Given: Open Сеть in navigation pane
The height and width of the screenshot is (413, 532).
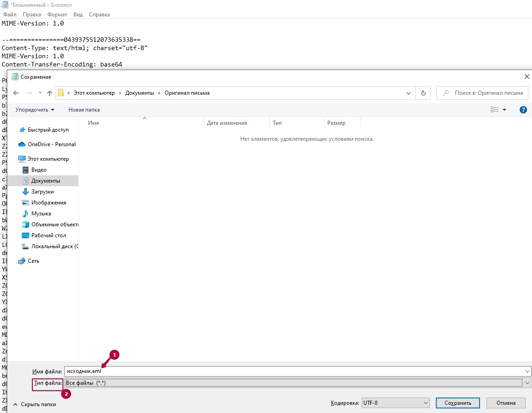Looking at the screenshot, I should point(33,261).
